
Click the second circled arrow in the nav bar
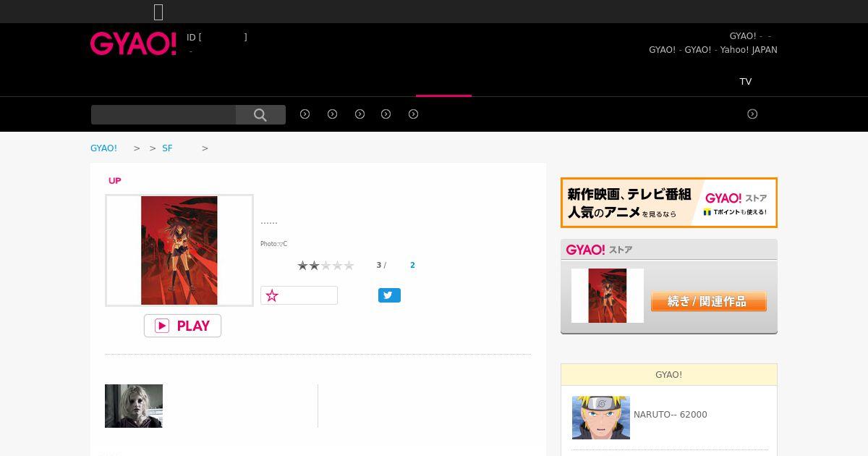333,114
